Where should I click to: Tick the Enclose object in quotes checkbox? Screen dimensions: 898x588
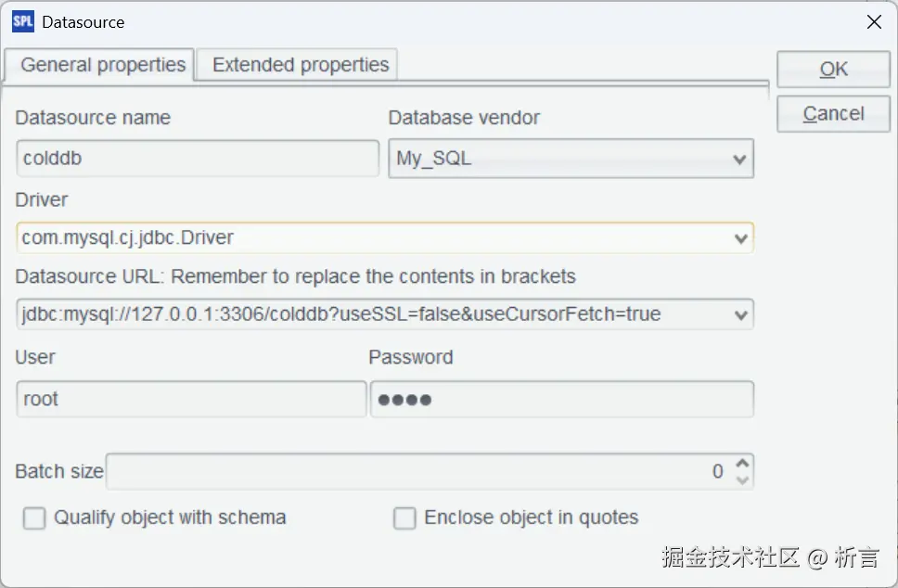pyautogui.click(x=404, y=518)
